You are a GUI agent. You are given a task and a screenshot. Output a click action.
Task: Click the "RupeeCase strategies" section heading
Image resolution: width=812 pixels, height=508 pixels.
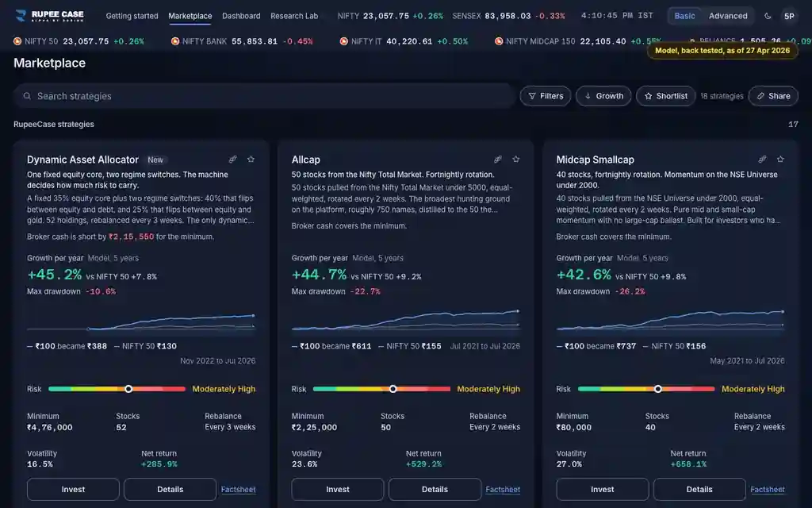pos(54,125)
